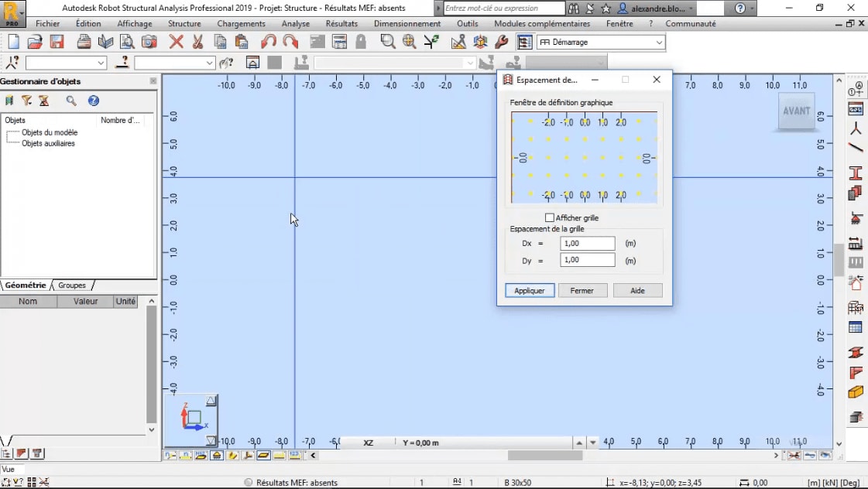
Task: Expand the view selector dropdown near XZ label
Action: coord(592,443)
